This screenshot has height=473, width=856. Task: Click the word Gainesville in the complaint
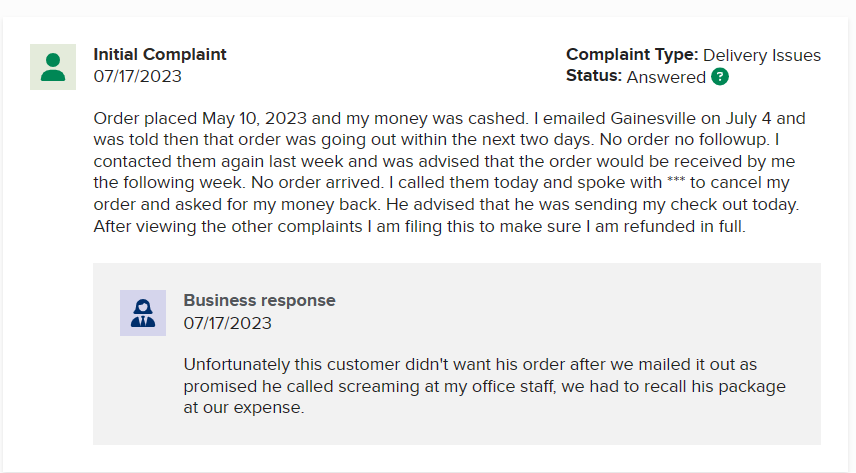pos(653,119)
